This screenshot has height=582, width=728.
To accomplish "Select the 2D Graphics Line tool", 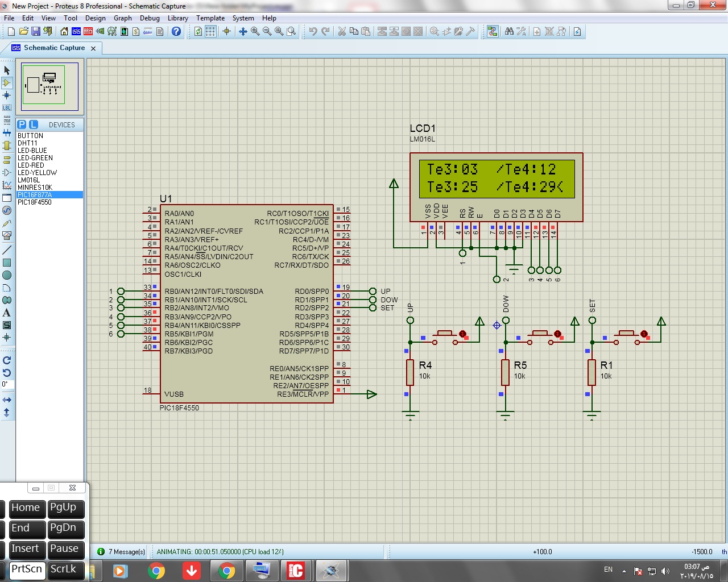I will 7,250.
